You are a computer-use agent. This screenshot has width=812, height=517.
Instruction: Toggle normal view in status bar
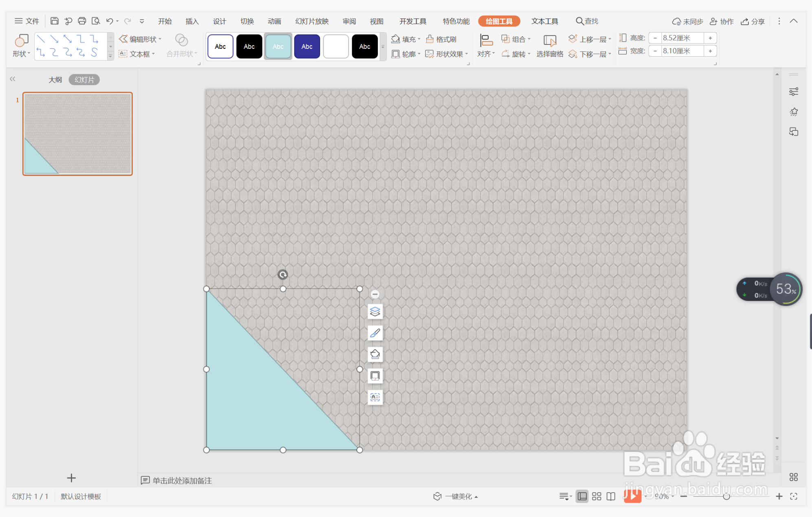click(x=582, y=496)
